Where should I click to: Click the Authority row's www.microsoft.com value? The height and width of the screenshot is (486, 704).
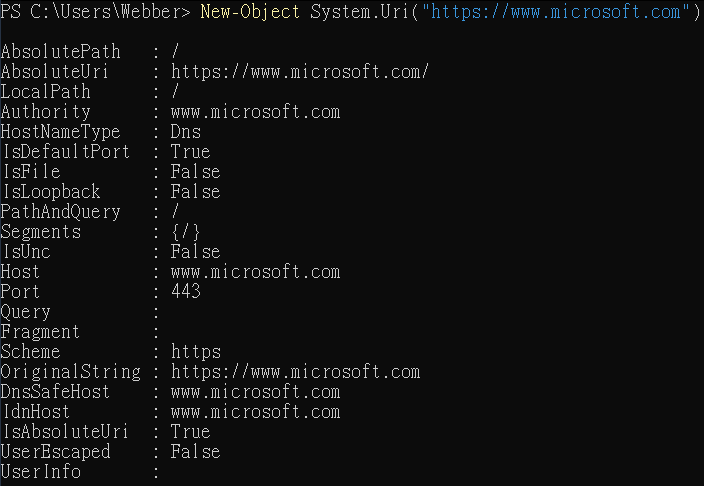(255, 112)
